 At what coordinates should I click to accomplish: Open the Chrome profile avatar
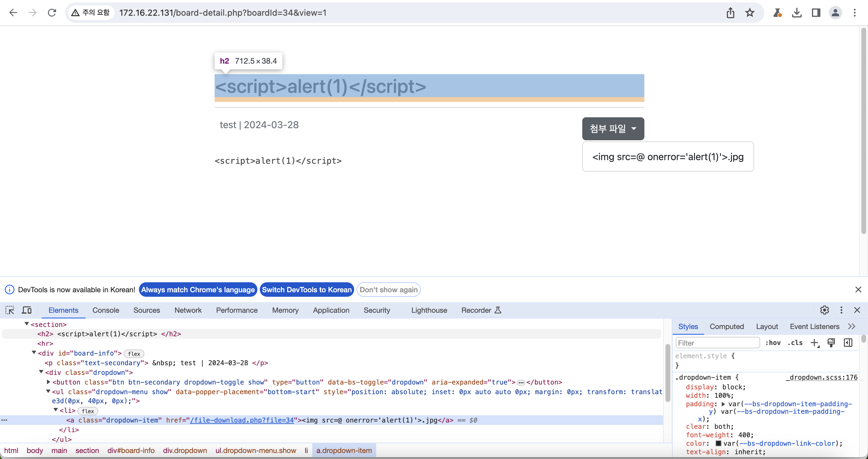pos(835,13)
